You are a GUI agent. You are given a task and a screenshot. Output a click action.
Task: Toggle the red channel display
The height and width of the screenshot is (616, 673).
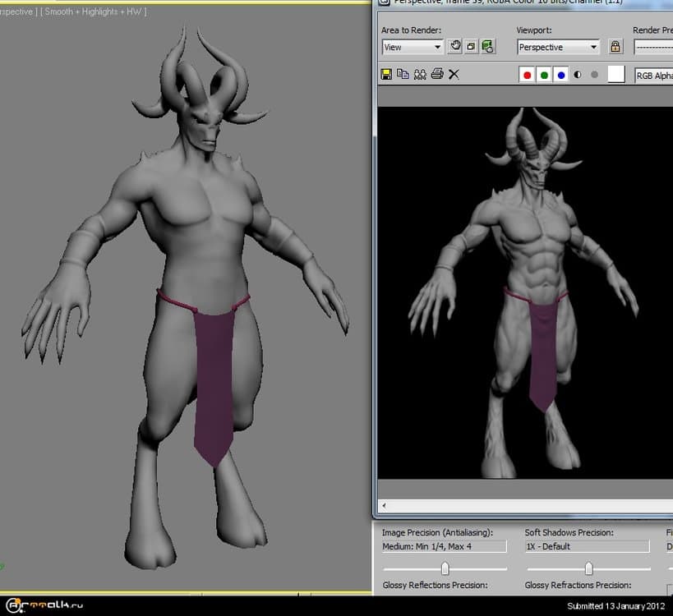click(x=527, y=74)
